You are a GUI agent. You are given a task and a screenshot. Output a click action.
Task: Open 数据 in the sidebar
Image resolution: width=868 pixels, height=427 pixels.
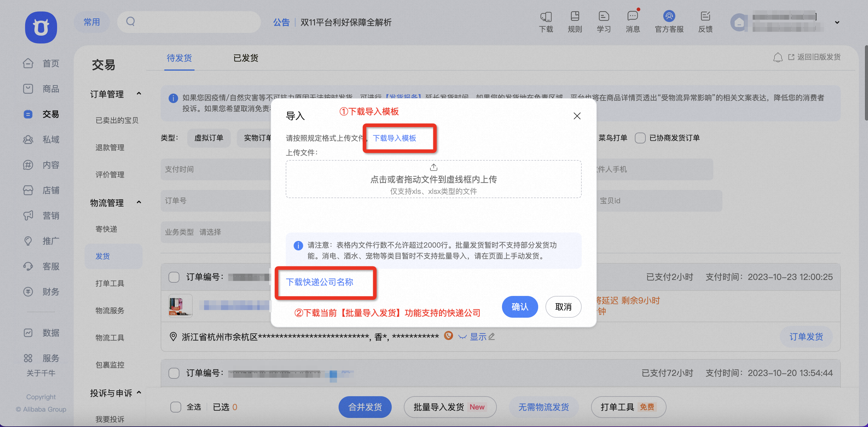click(41, 333)
